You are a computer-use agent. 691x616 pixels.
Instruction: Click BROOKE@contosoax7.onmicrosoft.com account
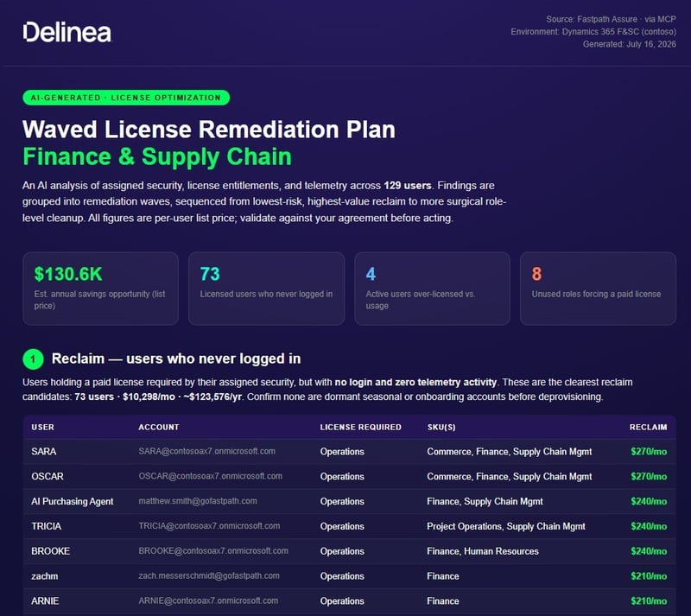pos(213,551)
